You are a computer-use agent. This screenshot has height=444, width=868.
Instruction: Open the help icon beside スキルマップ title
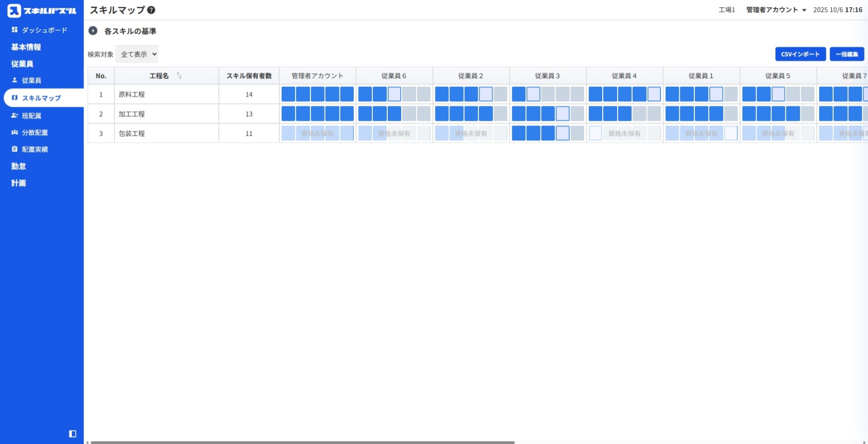point(151,10)
